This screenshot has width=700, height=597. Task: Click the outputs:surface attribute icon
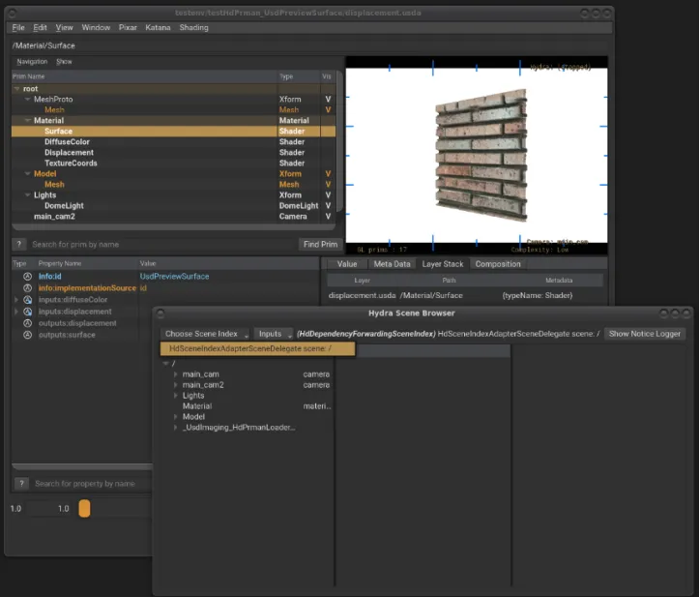coord(28,335)
